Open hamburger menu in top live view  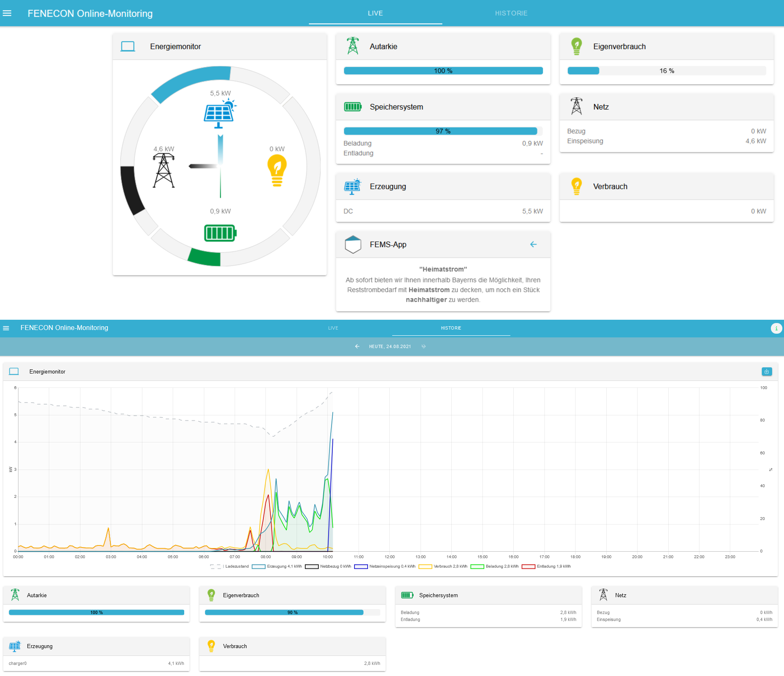coord(7,13)
